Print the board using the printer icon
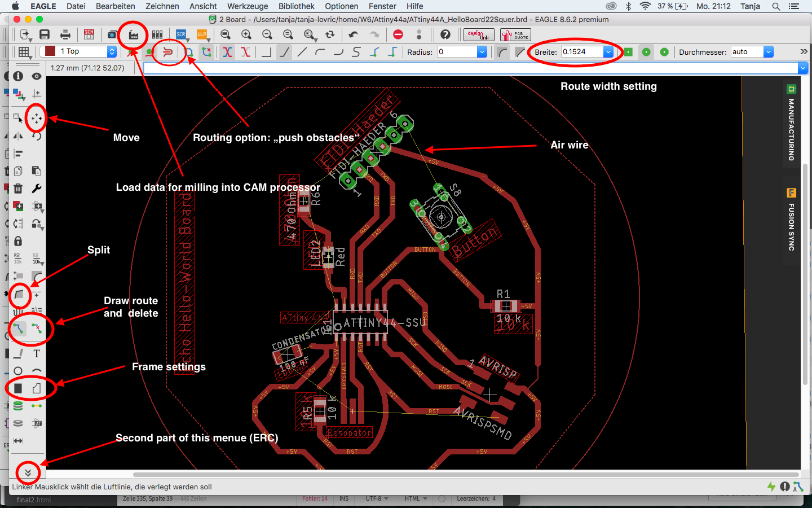The width and height of the screenshot is (812, 508). pos(65,35)
